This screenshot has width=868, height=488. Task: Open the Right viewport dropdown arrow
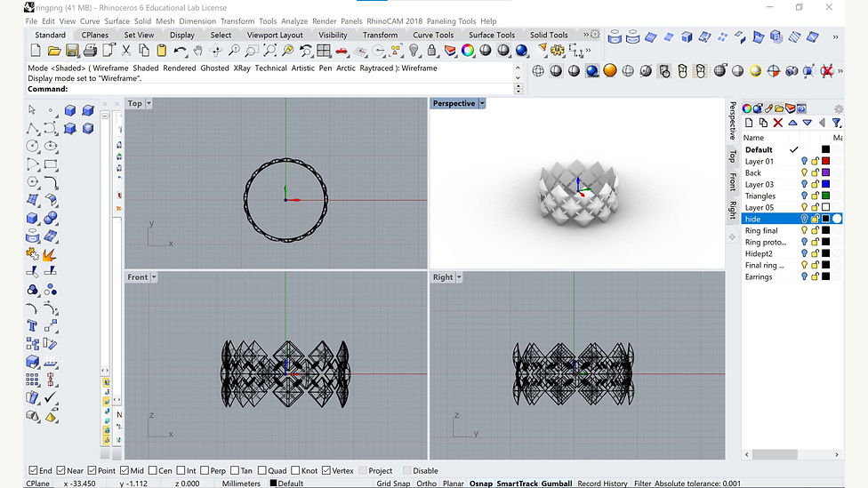(x=459, y=277)
